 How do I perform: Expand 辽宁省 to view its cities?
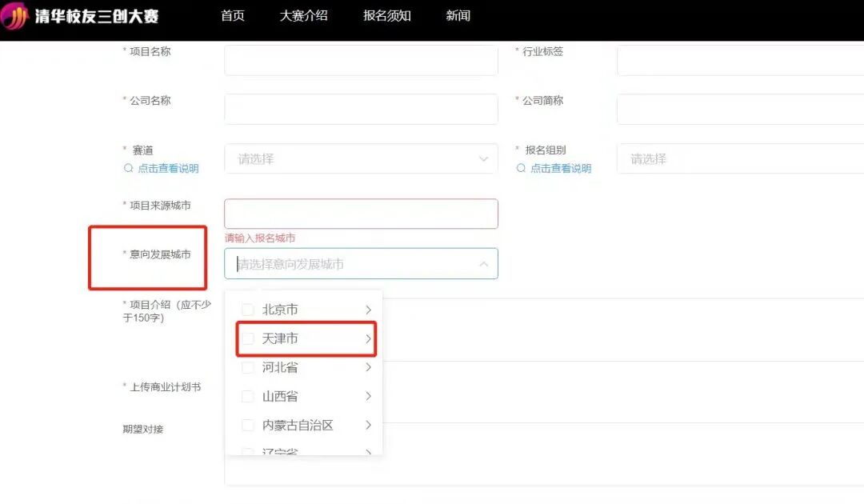click(367, 452)
